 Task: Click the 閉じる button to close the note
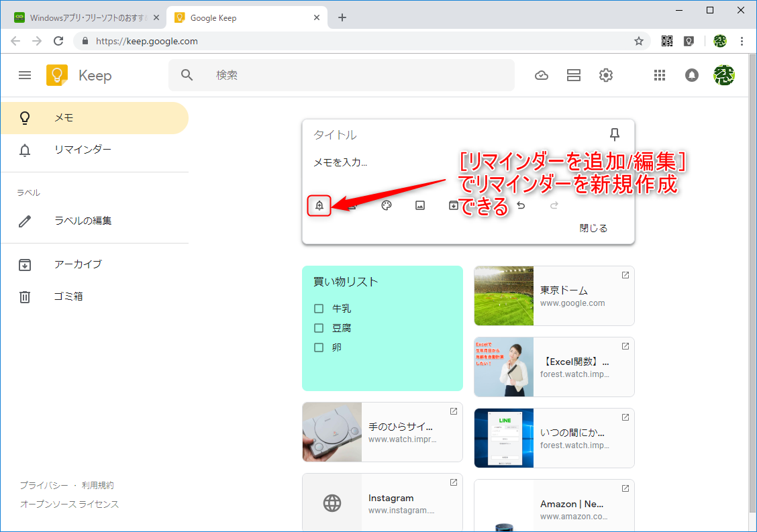coord(593,228)
